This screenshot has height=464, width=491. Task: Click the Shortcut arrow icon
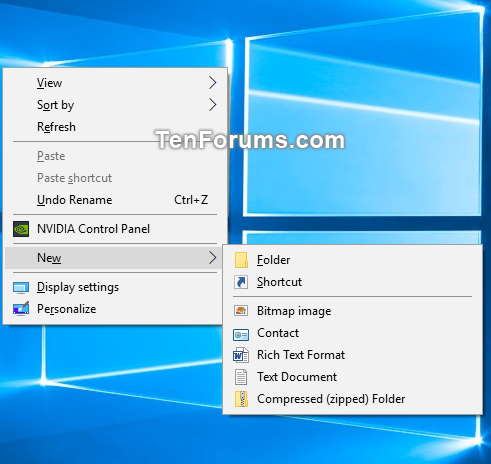click(x=241, y=282)
